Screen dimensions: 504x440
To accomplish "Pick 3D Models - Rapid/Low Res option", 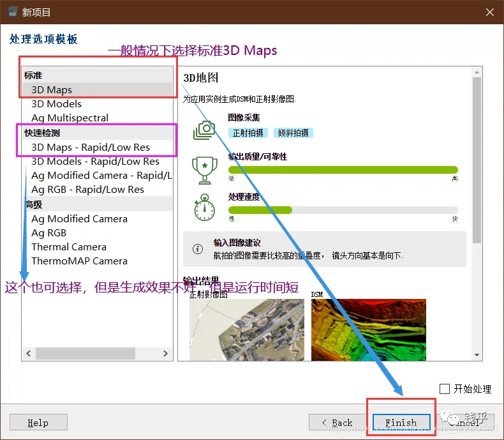I will coord(95,162).
